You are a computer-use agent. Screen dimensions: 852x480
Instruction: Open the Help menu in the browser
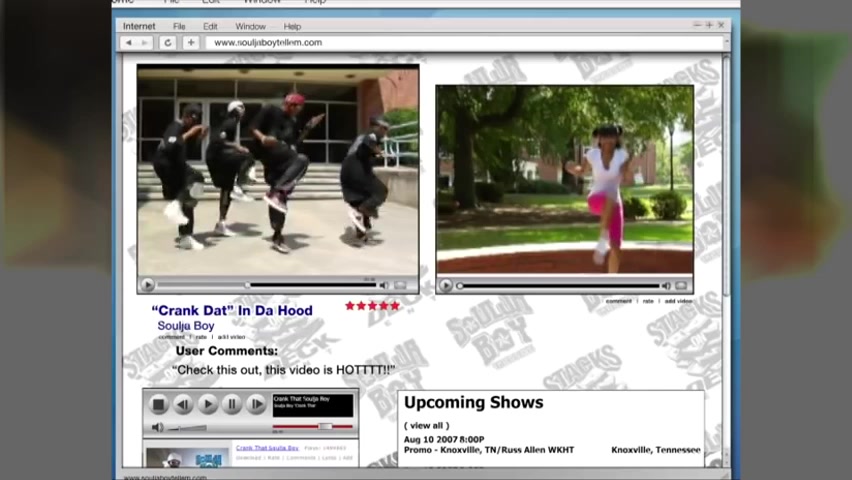[x=292, y=26]
